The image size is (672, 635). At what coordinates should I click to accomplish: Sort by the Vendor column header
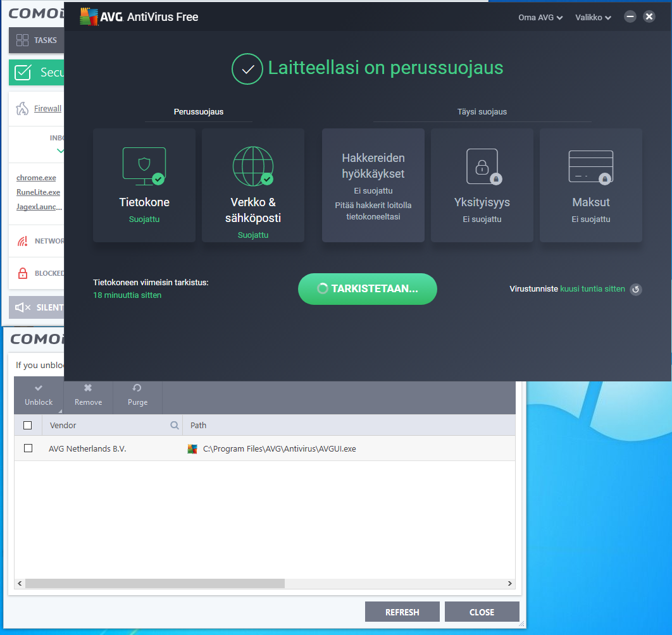(x=63, y=426)
